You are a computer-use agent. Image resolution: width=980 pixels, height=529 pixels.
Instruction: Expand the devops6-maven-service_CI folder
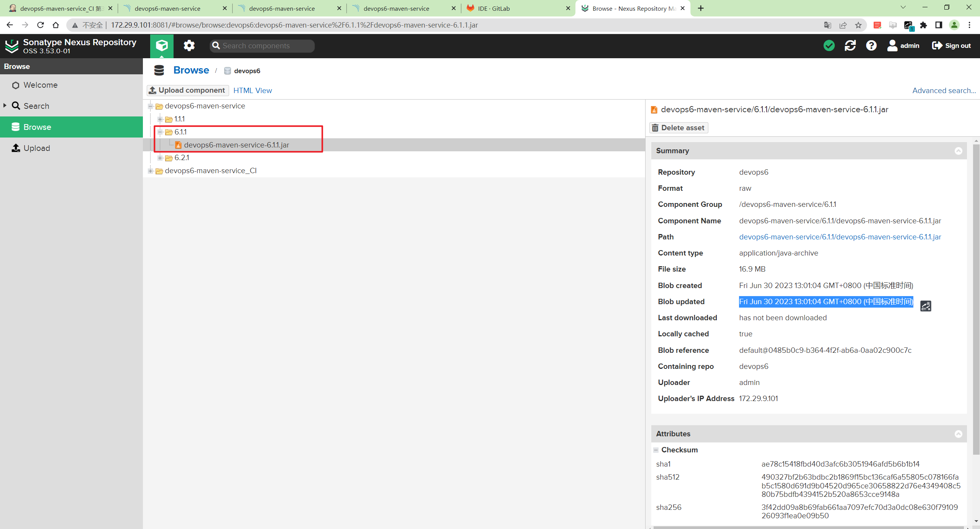pyautogui.click(x=151, y=171)
